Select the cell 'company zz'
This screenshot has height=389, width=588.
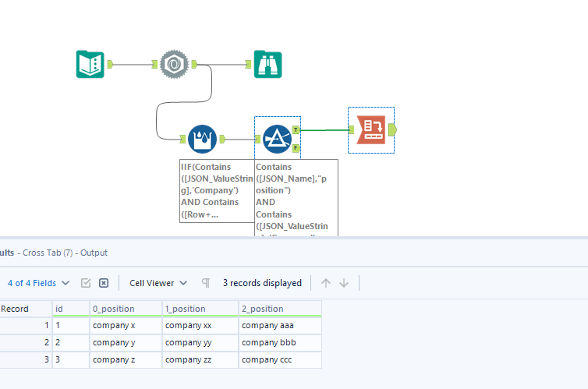pyautogui.click(x=200, y=360)
